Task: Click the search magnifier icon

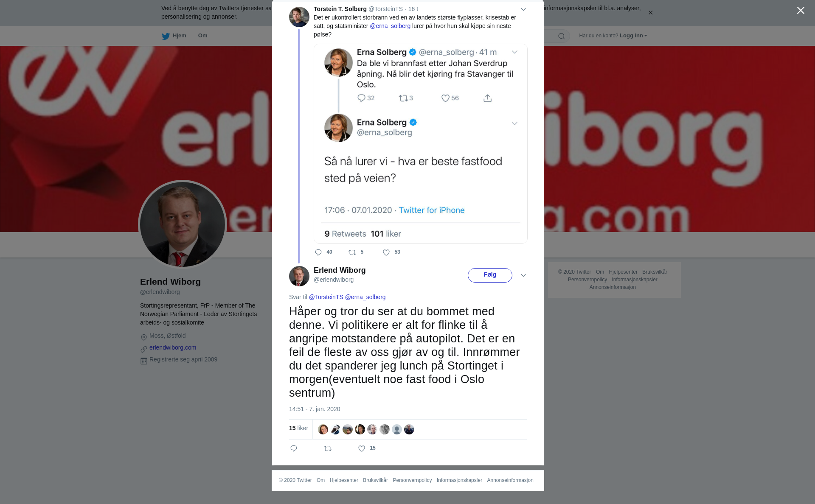Action: pos(562,36)
